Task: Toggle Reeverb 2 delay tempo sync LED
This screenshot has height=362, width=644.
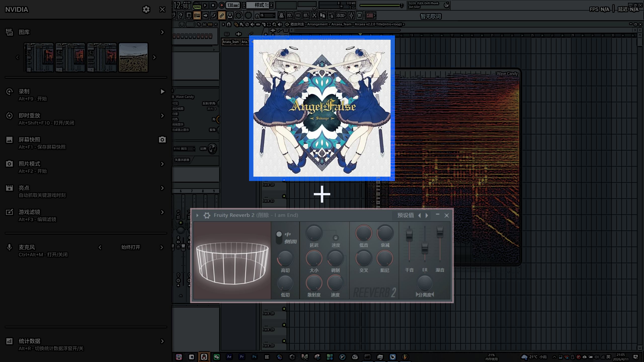Action: tap(335, 238)
